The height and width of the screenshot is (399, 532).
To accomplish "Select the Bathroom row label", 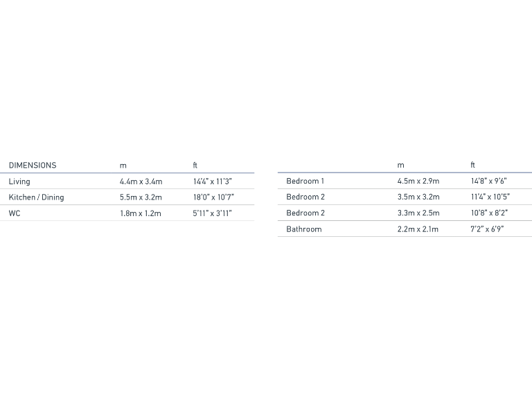I will click(304, 229).
